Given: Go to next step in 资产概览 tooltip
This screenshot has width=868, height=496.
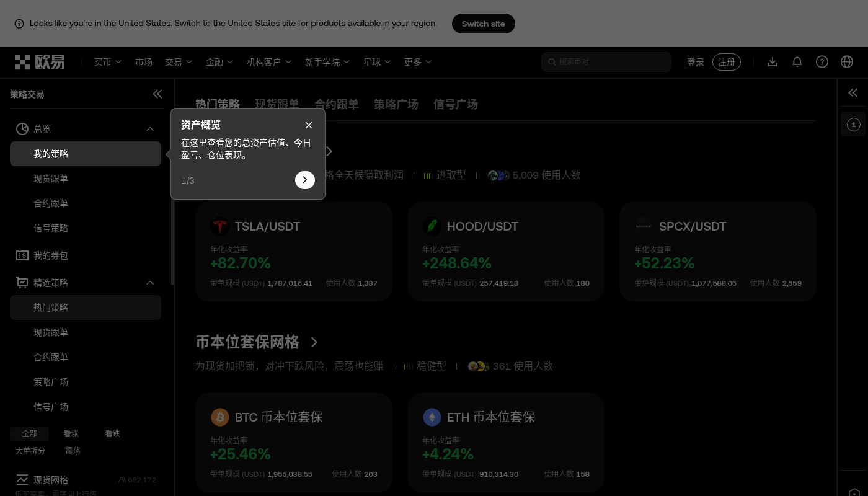Looking at the screenshot, I should click(x=305, y=180).
